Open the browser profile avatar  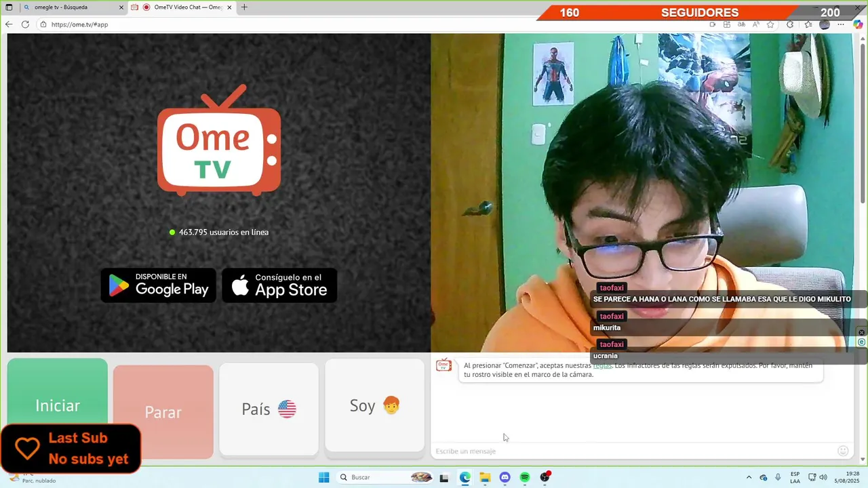(x=825, y=24)
